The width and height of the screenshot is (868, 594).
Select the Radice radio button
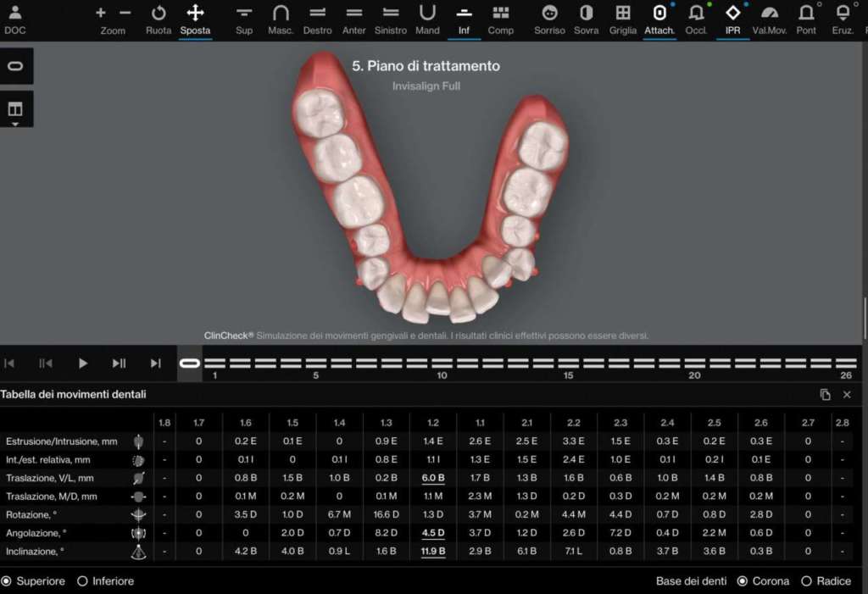pos(807,581)
